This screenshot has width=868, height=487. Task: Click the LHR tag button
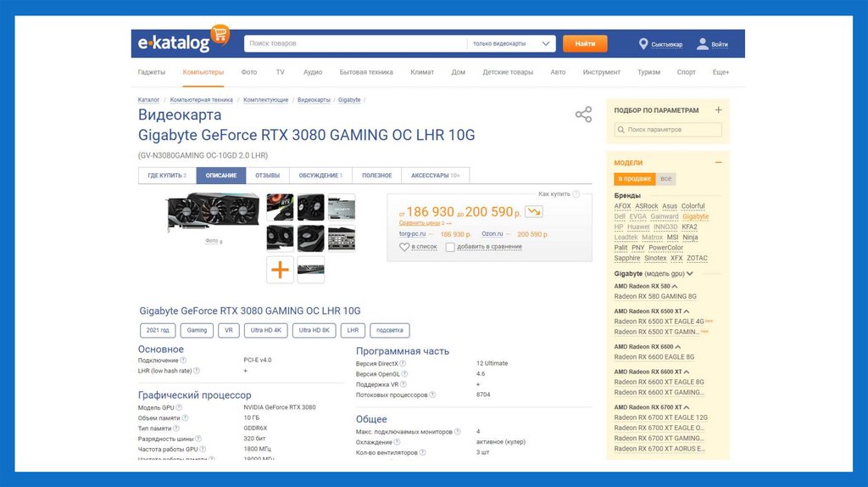click(x=353, y=330)
